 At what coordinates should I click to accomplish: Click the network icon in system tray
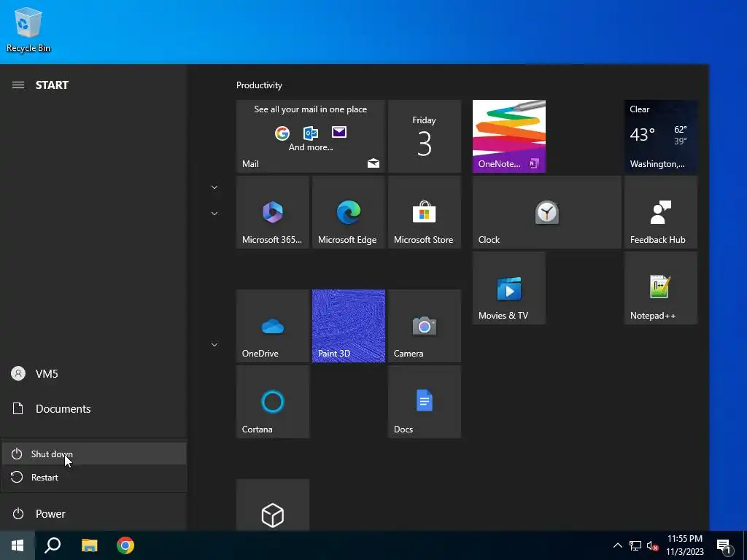[x=635, y=545]
